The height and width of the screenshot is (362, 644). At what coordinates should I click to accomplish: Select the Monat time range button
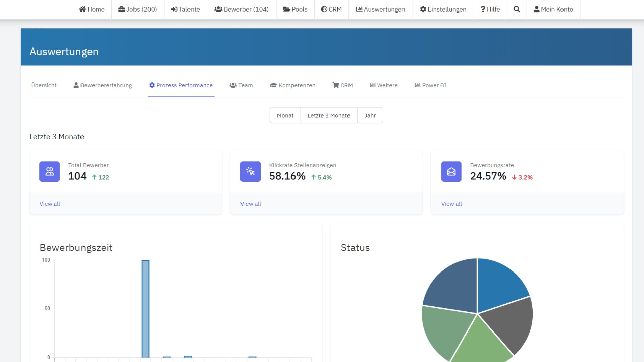coord(285,115)
